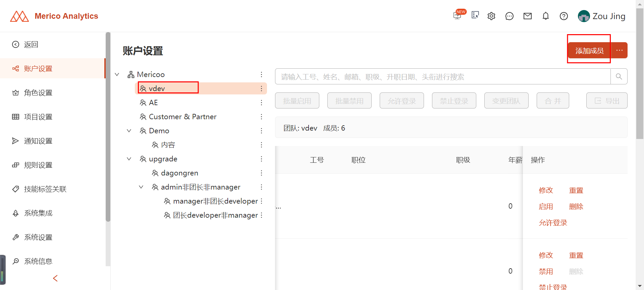Screen dimensions: 644x290
Task: Click the 变更团队 button
Action: [x=506, y=100]
